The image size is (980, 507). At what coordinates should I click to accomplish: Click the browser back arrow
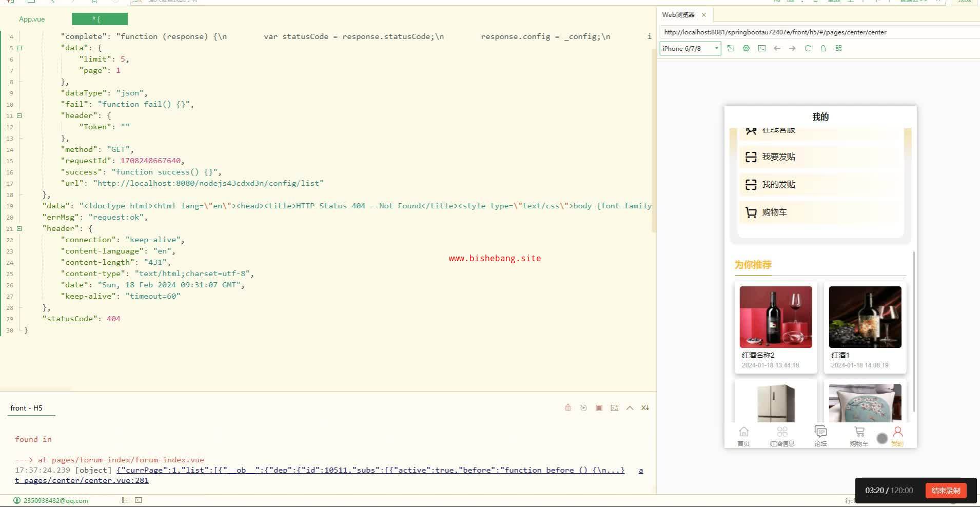(x=777, y=48)
